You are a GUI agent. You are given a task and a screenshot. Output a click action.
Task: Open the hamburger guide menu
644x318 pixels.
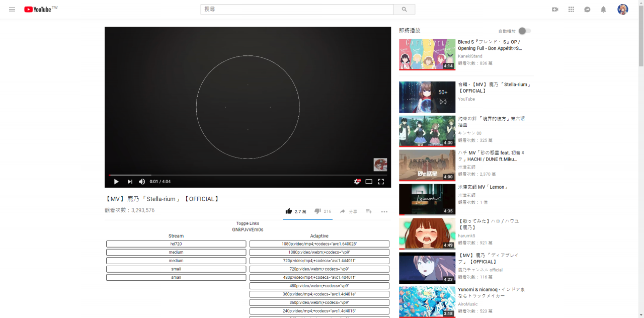point(12,10)
